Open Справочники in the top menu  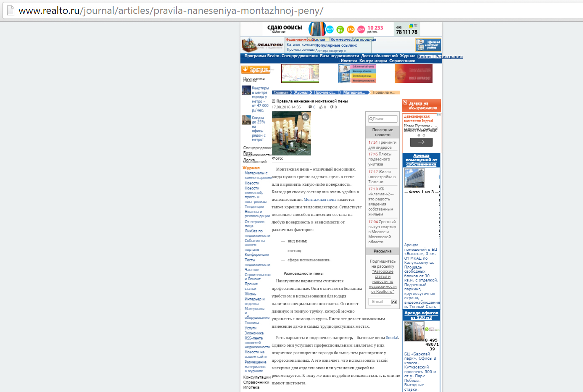pos(402,61)
